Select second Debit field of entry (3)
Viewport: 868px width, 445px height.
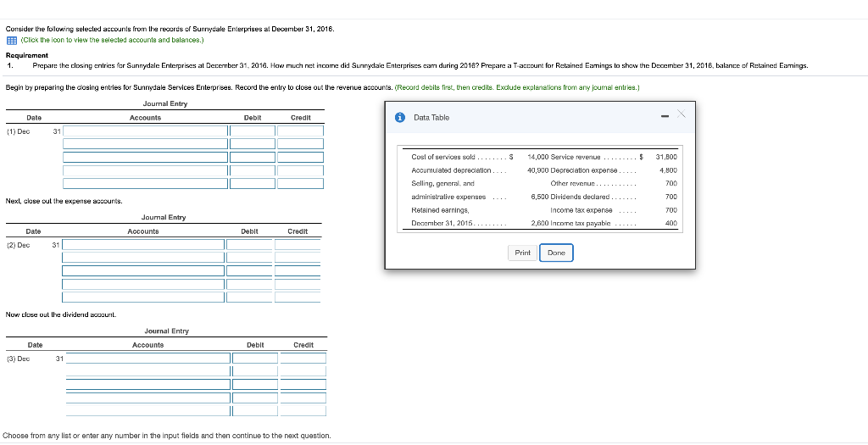tap(255, 371)
